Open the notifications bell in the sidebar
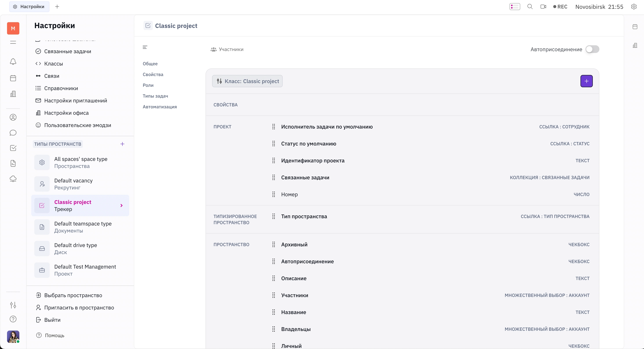 [13, 62]
